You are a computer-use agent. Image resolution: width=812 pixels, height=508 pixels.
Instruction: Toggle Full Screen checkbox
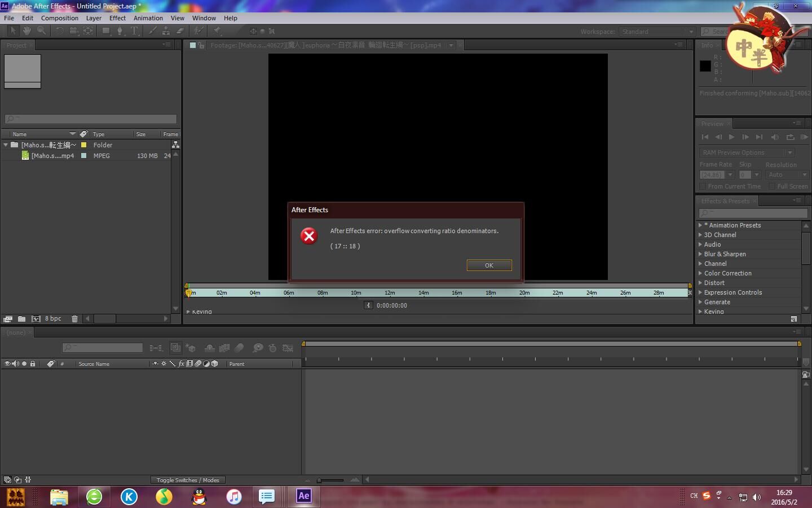click(772, 186)
